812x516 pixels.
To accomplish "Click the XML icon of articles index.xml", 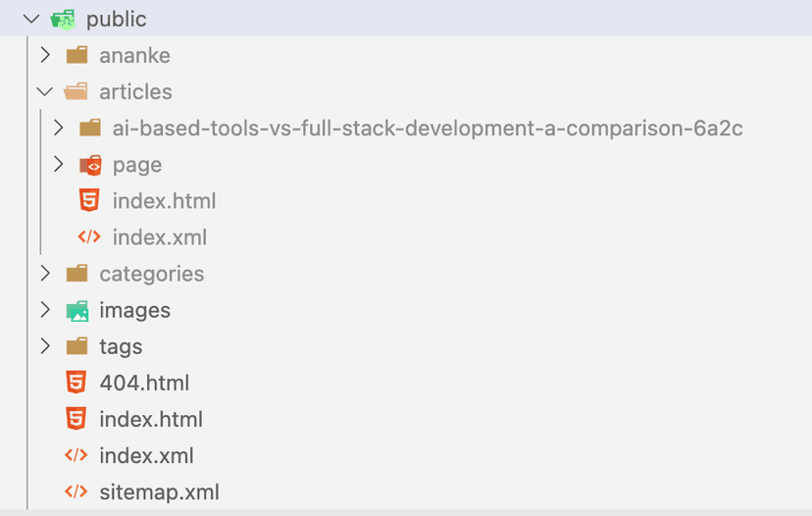I will pos(89,237).
